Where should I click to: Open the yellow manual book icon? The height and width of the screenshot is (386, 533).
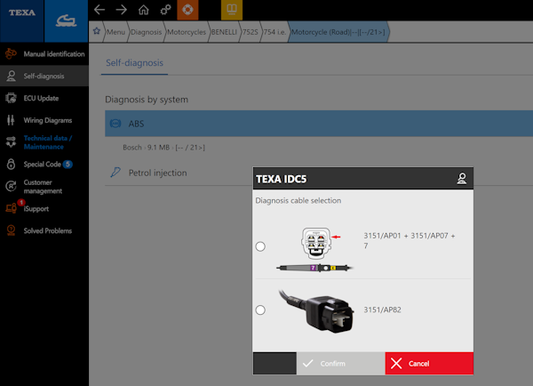(x=232, y=10)
